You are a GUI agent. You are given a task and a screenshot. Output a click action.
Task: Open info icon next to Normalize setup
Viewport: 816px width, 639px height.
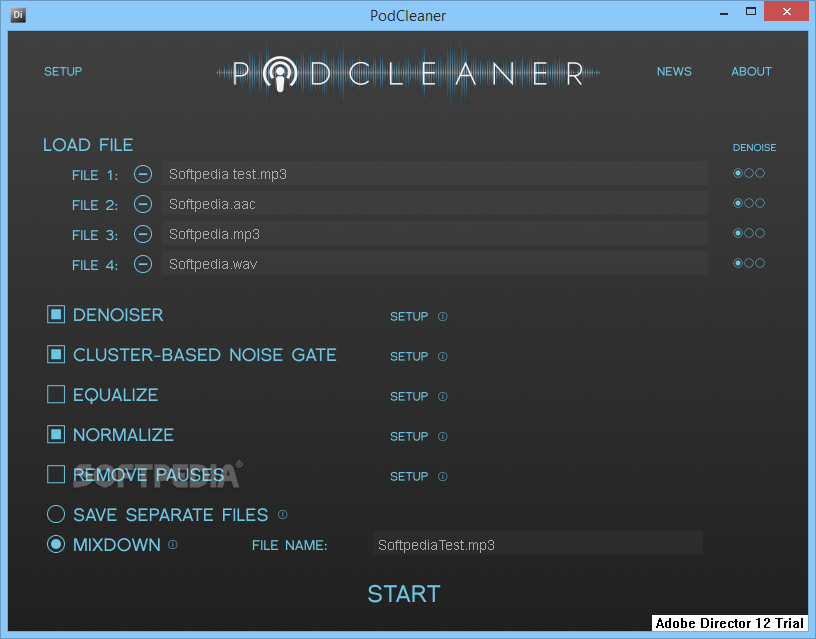click(x=442, y=437)
